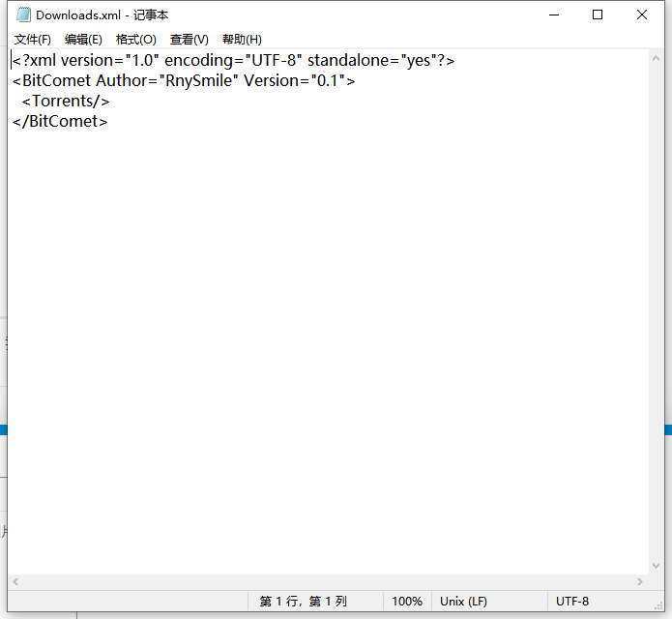Close the Downloads.xml Notepad window
672x619 pixels.
pyautogui.click(x=642, y=15)
